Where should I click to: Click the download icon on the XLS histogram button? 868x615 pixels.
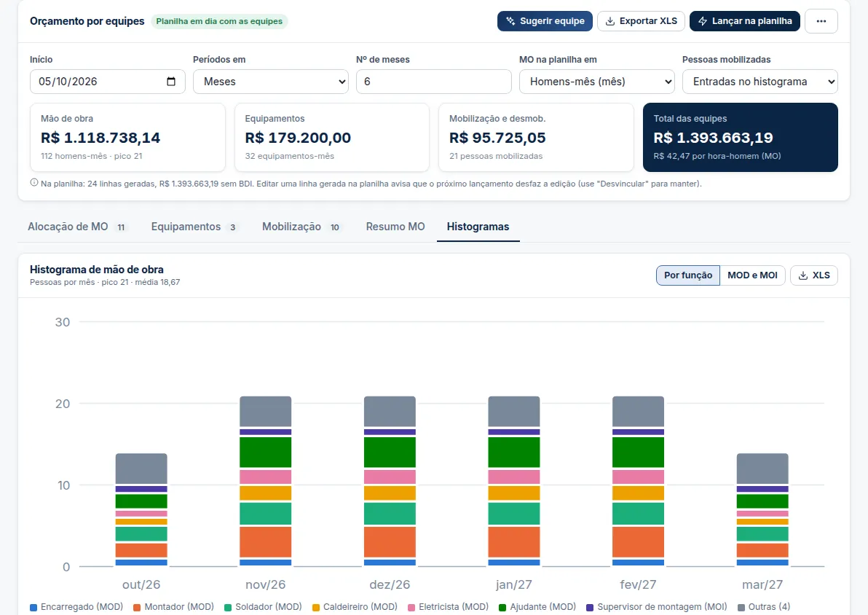pos(802,275)
